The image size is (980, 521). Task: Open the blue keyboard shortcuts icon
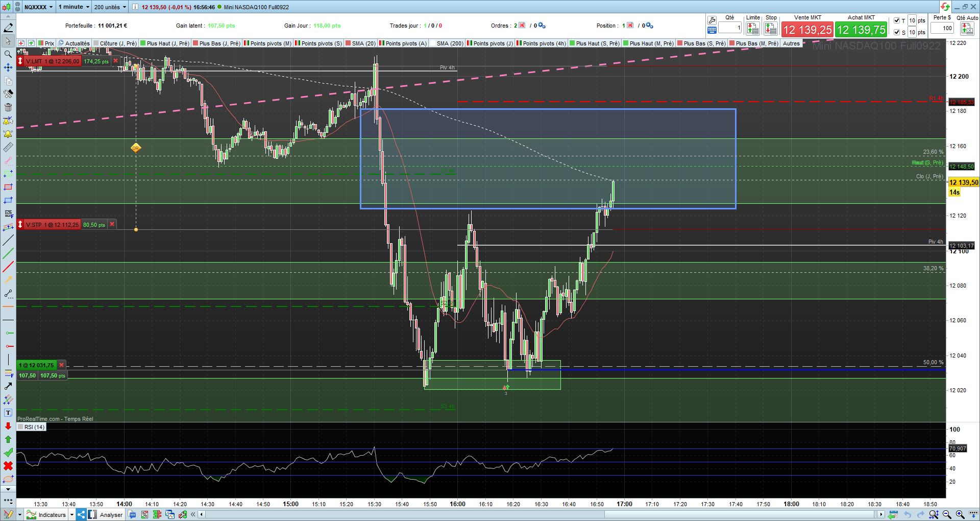tap(712, 31)
